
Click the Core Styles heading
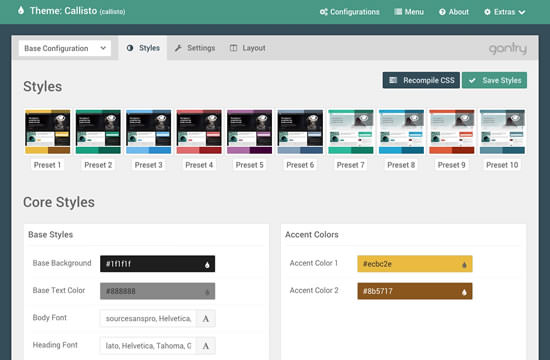tap(59, 202)
